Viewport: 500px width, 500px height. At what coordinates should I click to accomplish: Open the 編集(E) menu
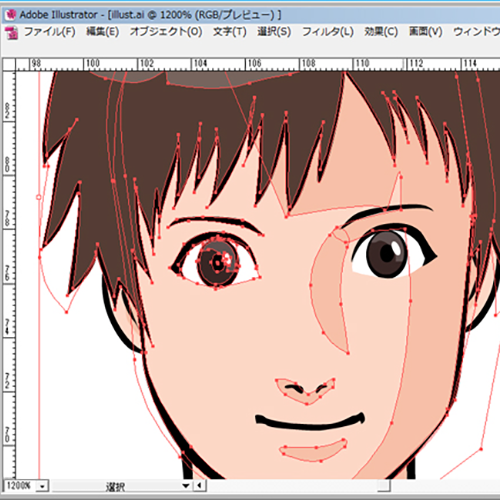[x=103, y=32]
